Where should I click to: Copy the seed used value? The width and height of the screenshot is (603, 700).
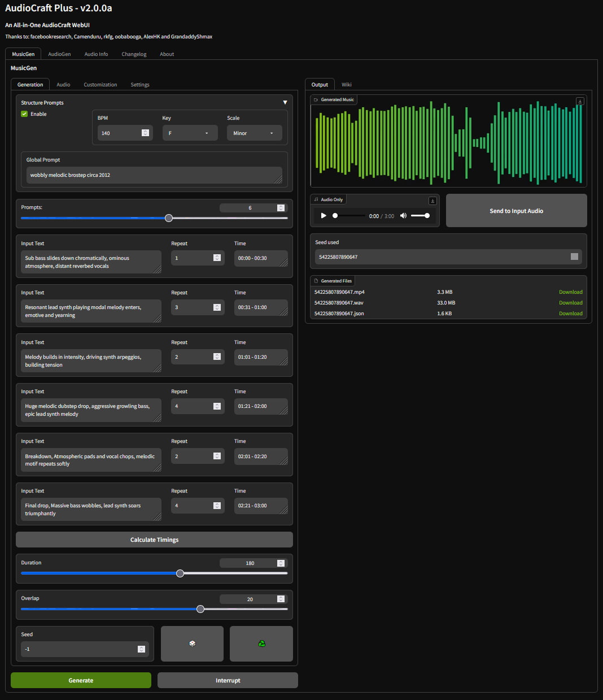pyautogui.click(x=574, y=256)
